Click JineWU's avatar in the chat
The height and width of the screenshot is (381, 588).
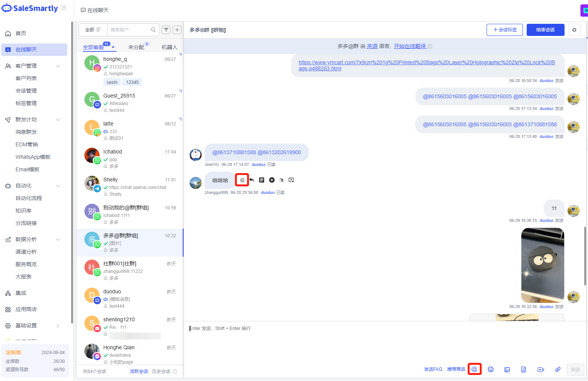coord(196,155)
